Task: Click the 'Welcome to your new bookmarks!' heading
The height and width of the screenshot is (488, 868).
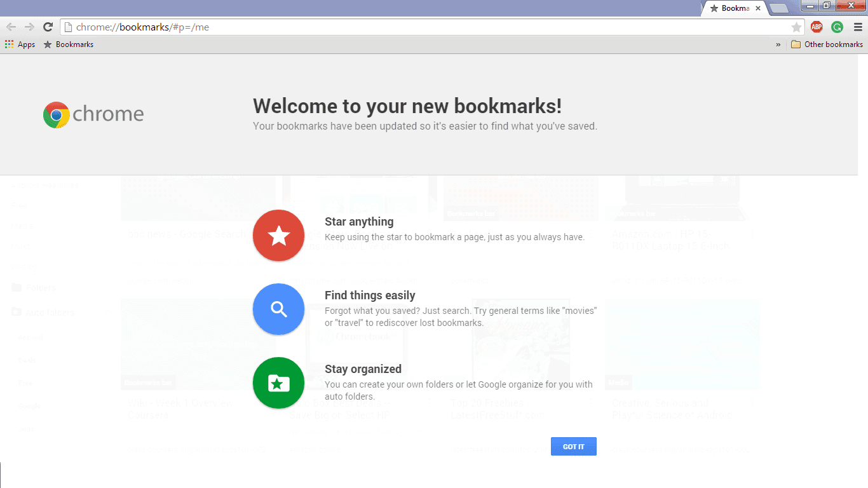Action: pos(407,106)
